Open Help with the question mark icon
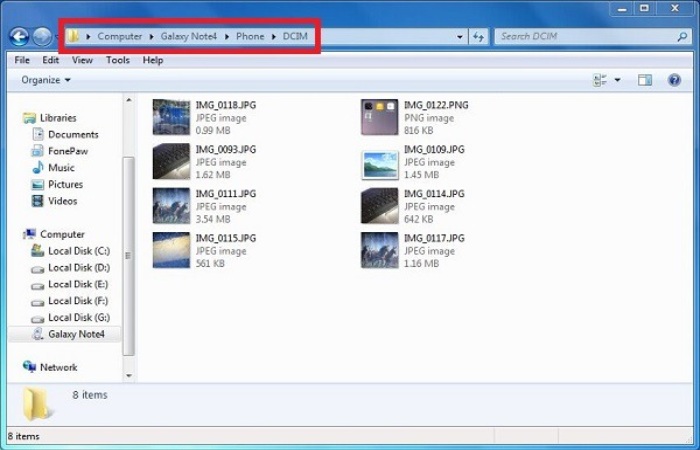This screenshot has width=700, height=450. (674, 80)
